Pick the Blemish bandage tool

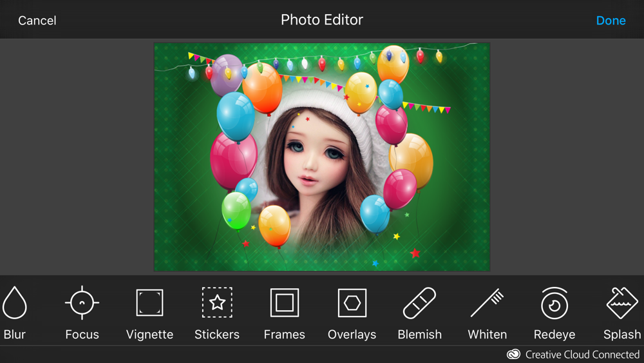(419, 303)
